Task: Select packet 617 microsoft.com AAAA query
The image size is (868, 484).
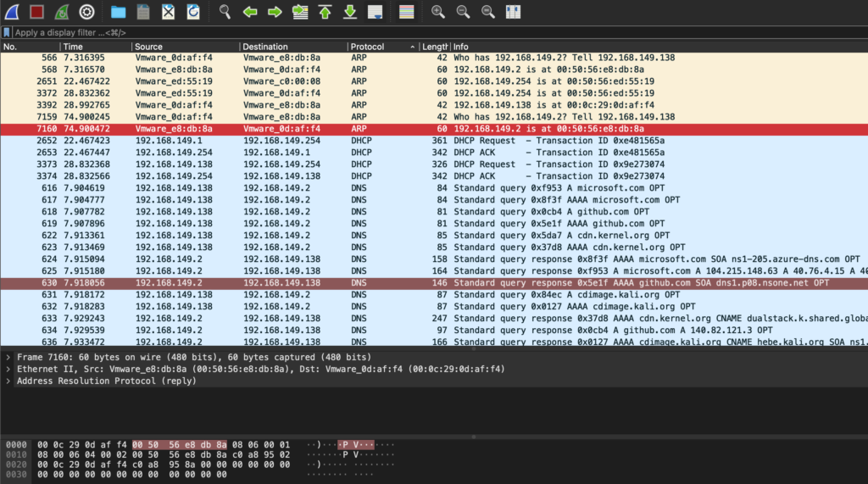Action: pyautogui.click(x=434, y=200)
